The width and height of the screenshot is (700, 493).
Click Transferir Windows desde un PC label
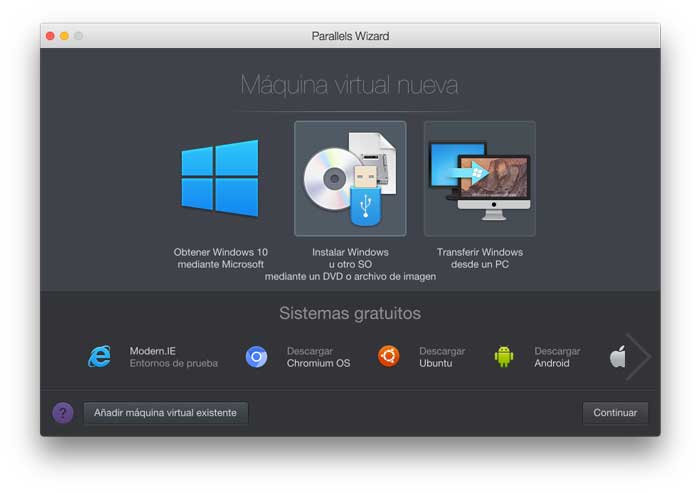pos(480,258)
